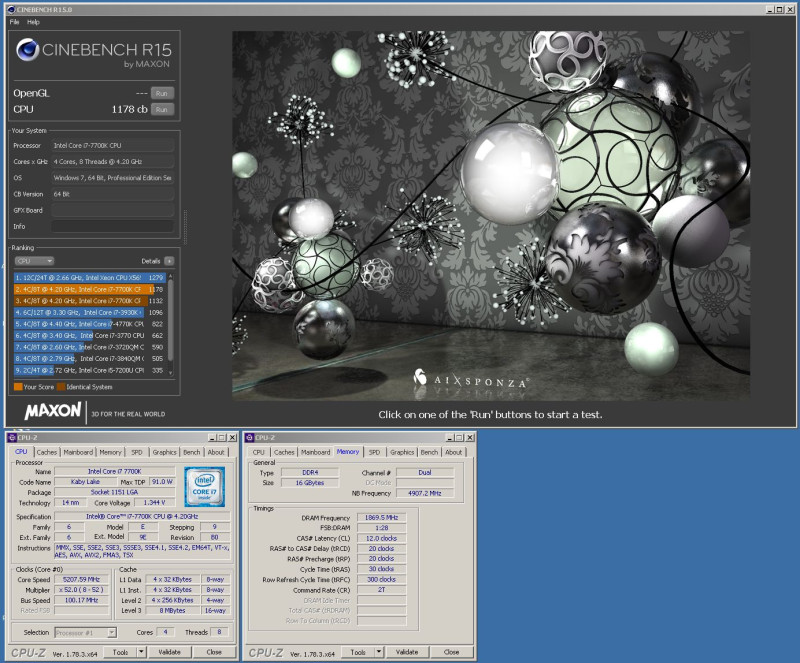Click the Intel Core i7 badge logo

click(x=205, y=486)
